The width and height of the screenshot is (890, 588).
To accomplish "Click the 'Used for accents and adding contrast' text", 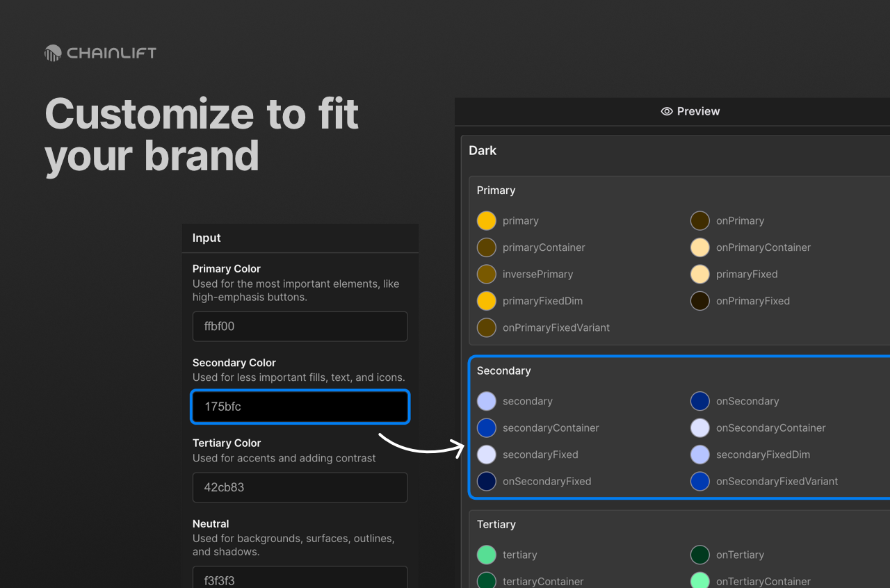I will point(284,458).
